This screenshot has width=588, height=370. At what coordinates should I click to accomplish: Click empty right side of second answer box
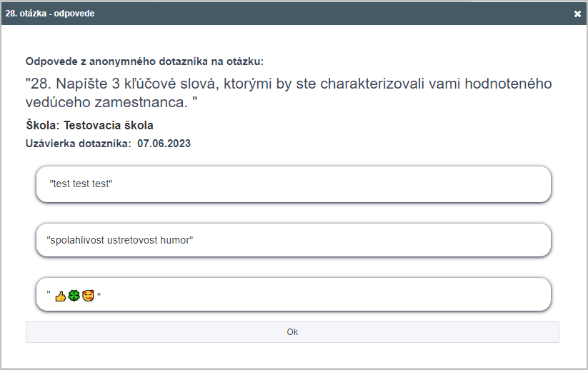393,241
